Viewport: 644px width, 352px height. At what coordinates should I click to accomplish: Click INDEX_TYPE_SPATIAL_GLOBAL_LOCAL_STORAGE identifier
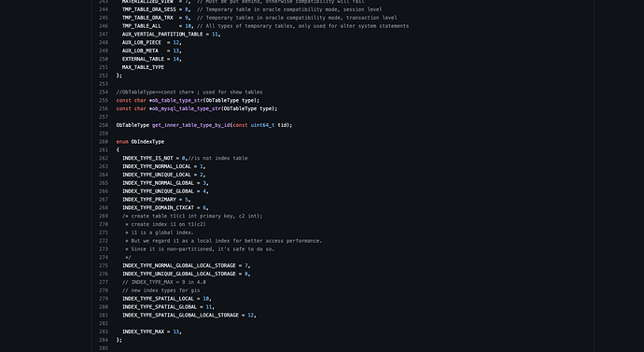(x=180, y=315)
